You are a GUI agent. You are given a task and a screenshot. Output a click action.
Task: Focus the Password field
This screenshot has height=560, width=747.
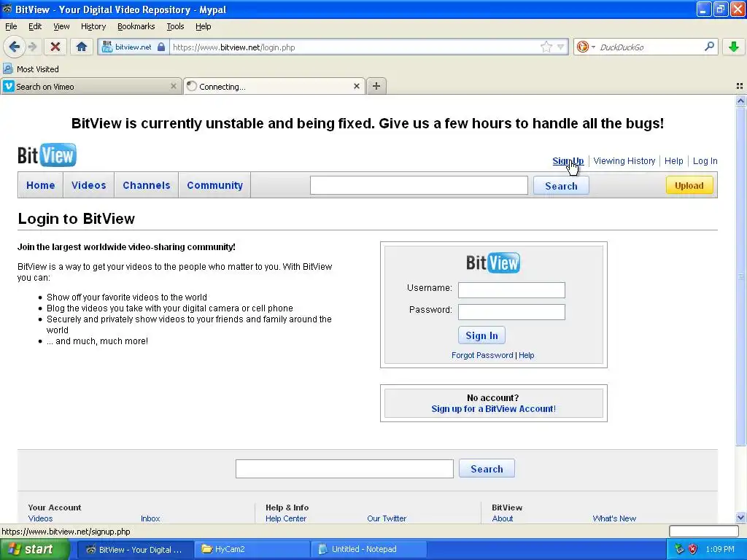pyautogui.click(x=511, y=312)
